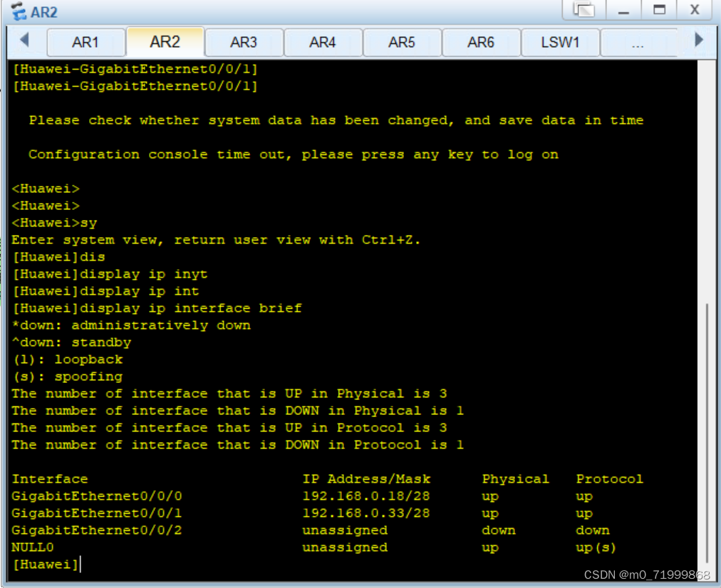Click IP address 192.168.0.18/28
This screenshot has width=721, height=588.
366,496
